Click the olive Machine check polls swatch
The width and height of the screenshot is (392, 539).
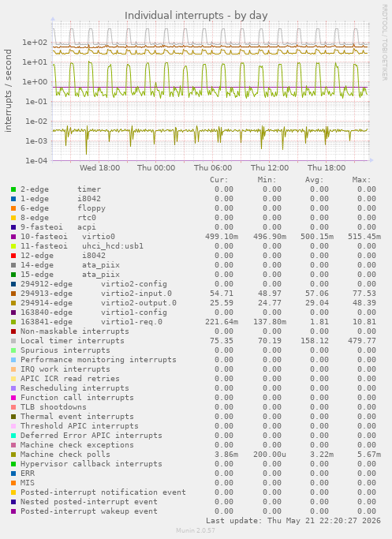13,455
